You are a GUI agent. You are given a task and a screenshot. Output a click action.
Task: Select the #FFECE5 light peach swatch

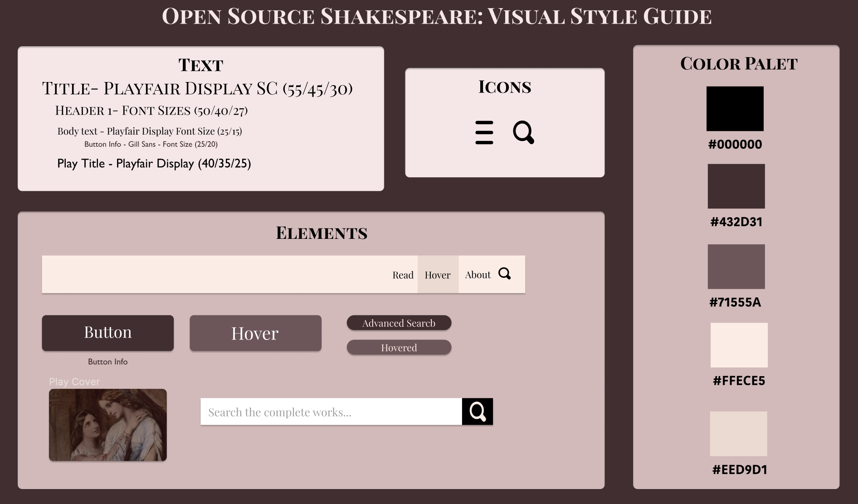pos(739,345)
